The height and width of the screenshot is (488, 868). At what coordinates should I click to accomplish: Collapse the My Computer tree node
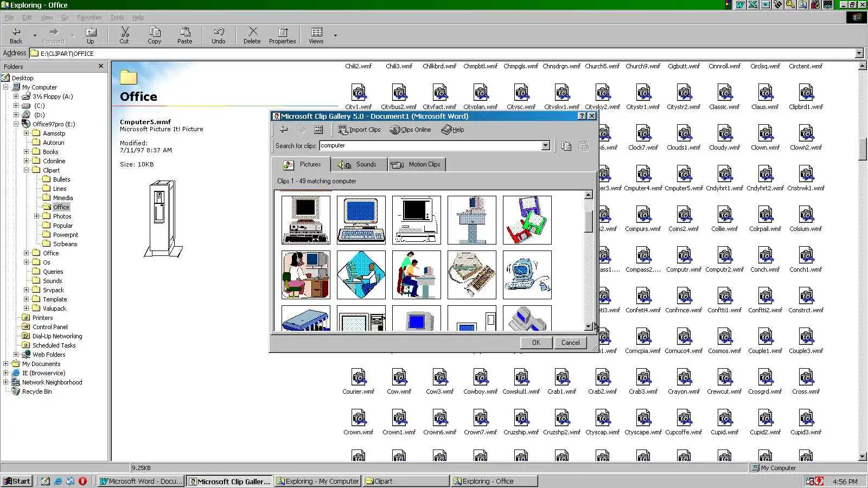point(6,87)
